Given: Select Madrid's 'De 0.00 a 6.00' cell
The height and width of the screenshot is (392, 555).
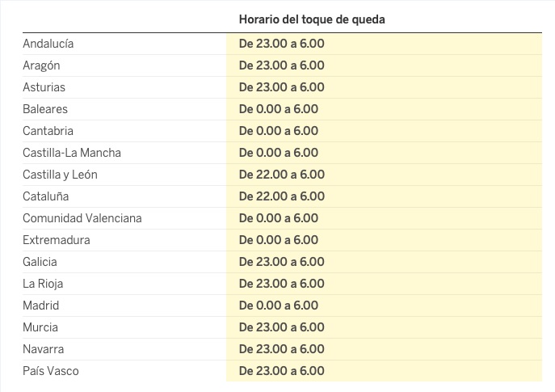Looking at the screenshot, I should click(x=278, y=306).
